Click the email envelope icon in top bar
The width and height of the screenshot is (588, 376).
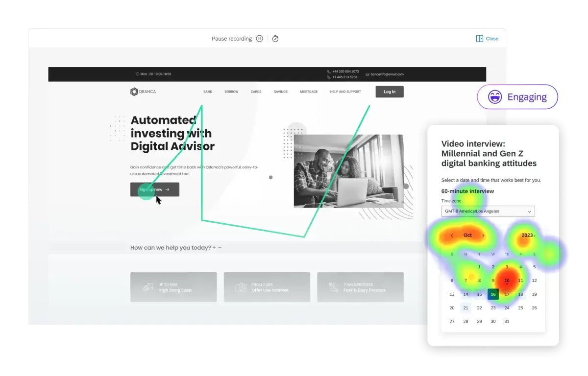(x=367, y=74)
